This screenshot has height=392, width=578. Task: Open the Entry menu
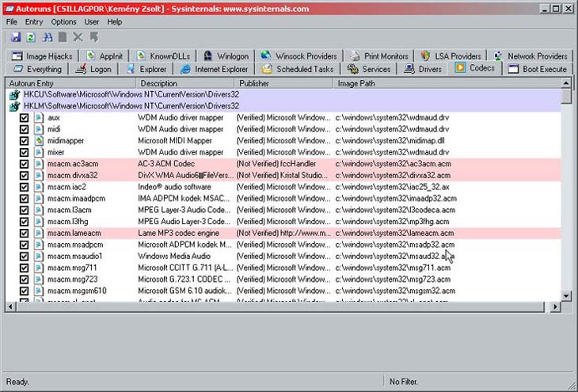click(x=34, y=21)
